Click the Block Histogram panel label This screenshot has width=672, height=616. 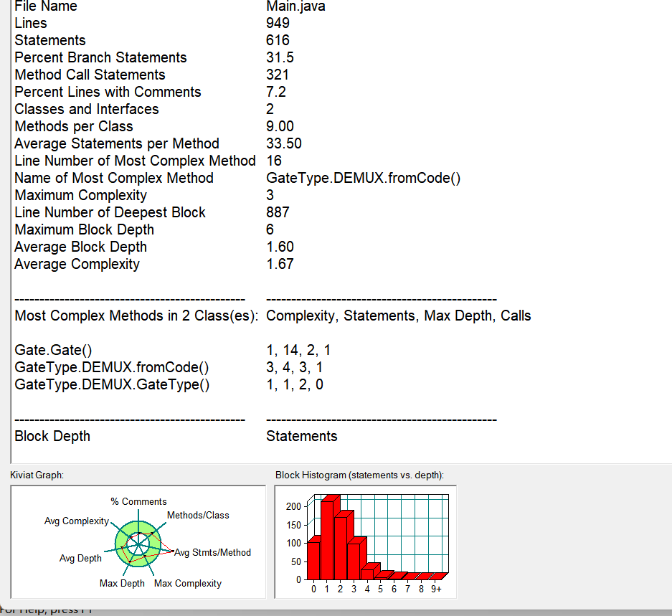click(x=359, y=475)
